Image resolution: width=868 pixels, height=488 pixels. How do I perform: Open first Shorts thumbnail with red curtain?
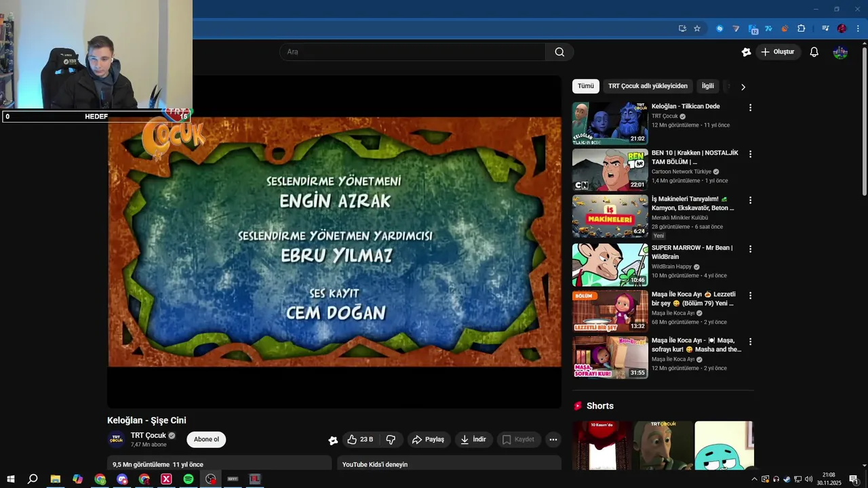(x=602, y=445)
